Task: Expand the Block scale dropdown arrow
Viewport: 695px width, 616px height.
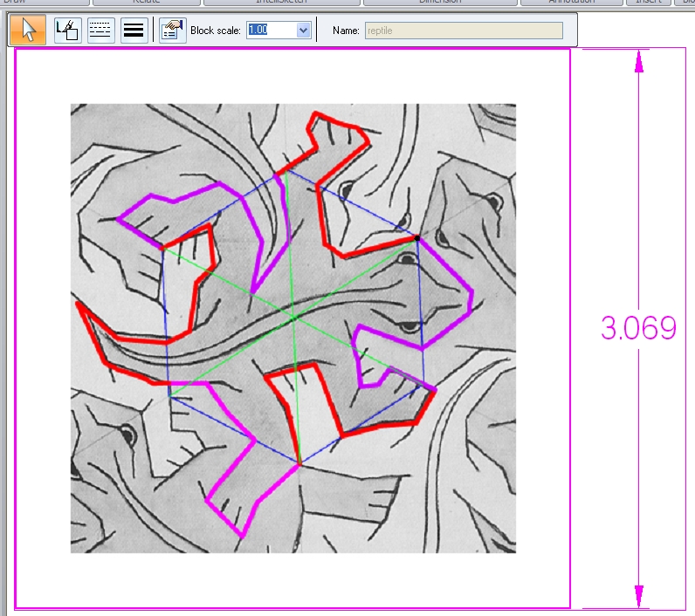Action: [x=304, y=31]
